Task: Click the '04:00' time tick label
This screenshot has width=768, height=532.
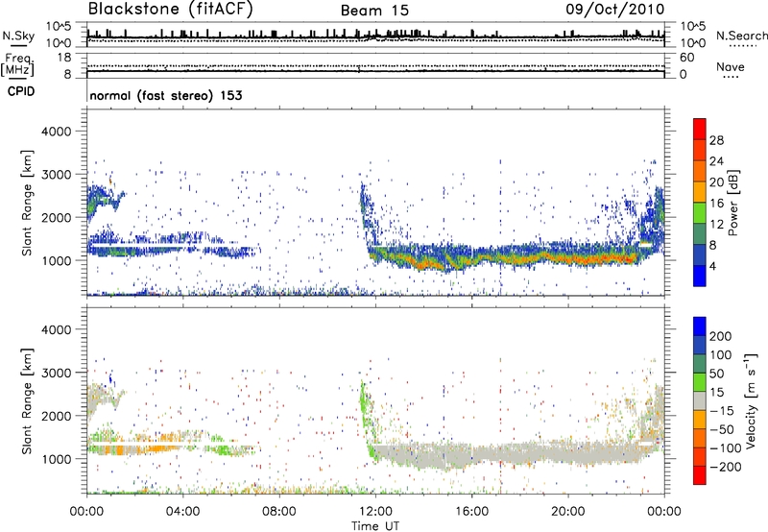Action: click(182, 512)
